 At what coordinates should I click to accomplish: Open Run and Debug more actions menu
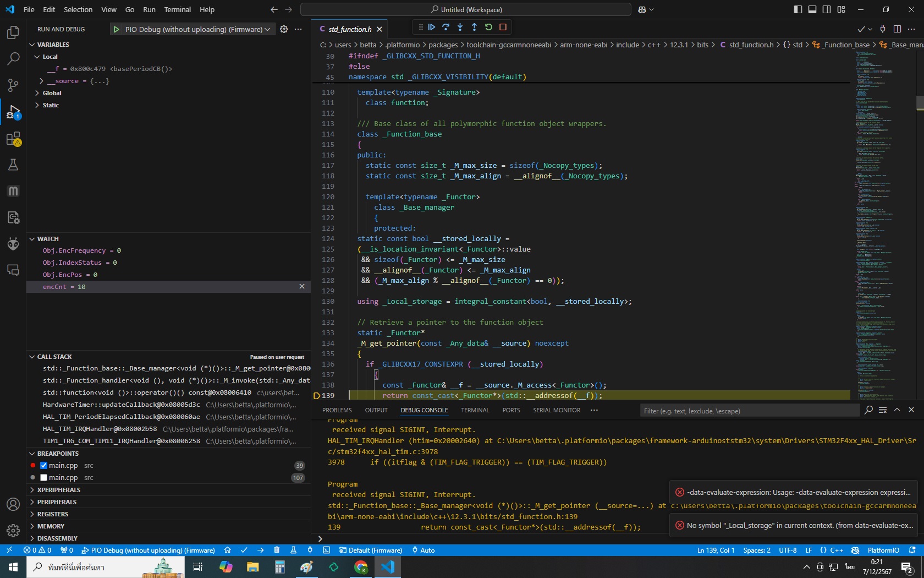[298, 29]
